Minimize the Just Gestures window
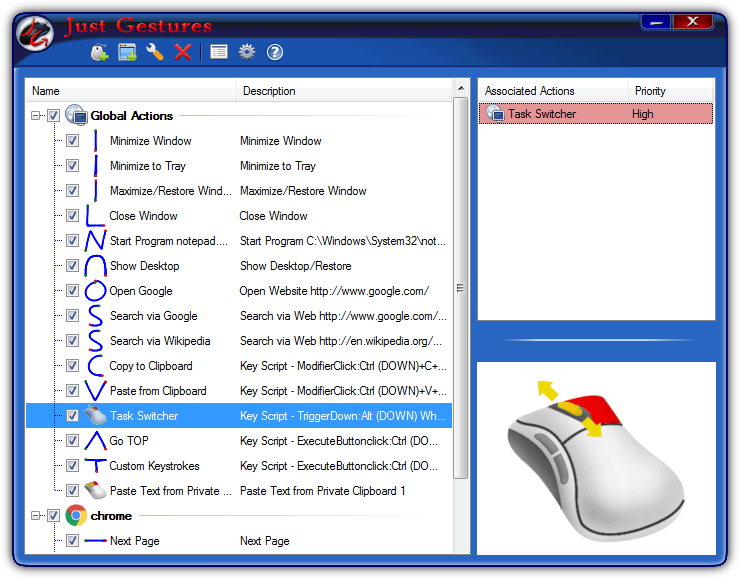The width and height of the screenshot is (740, 578). (656, 22)
